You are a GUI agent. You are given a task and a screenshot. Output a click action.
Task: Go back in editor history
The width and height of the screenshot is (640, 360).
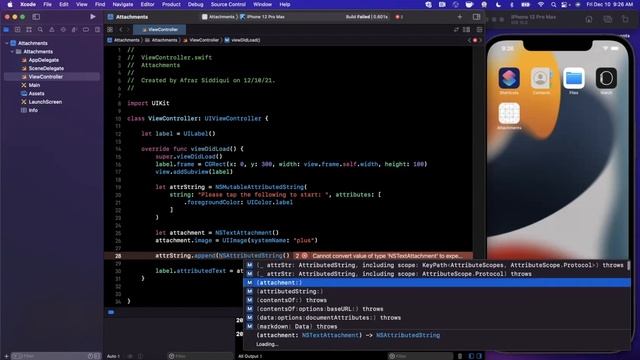[121, 30]
